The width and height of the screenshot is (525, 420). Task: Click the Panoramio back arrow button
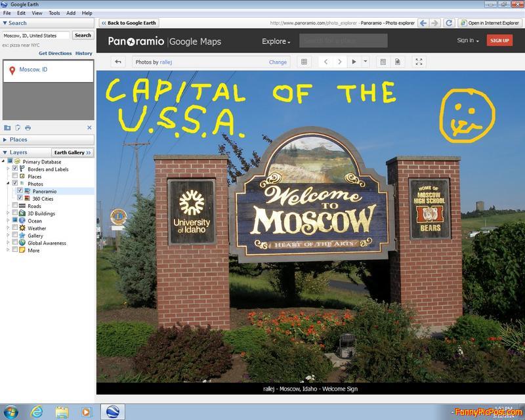coord(118,62)
